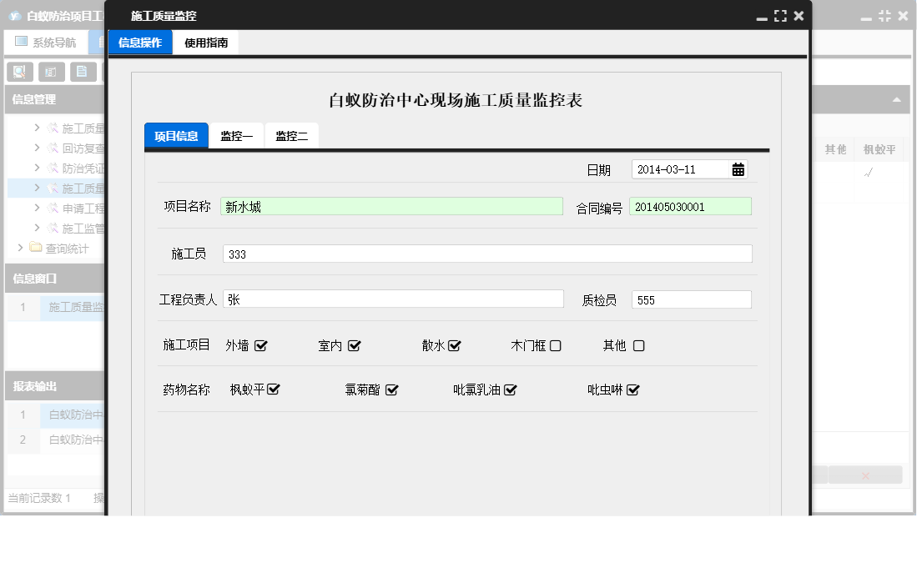
Task: Click the 查询统计 folder icon
Action: click(35, 248)
